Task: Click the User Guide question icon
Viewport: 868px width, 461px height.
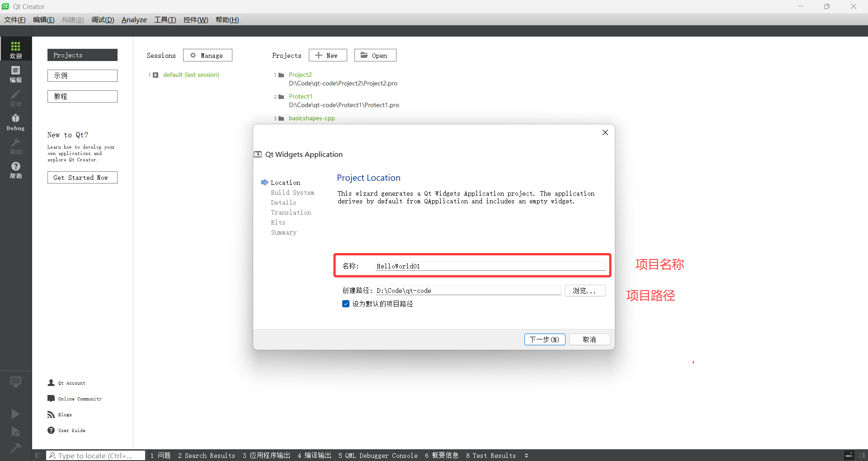Action: coord(51,430)
